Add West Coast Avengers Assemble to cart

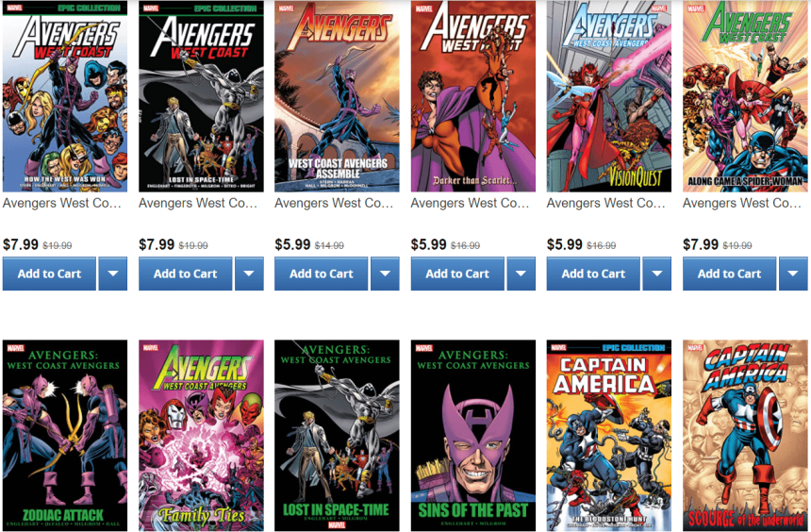click(x=322, y=274)
